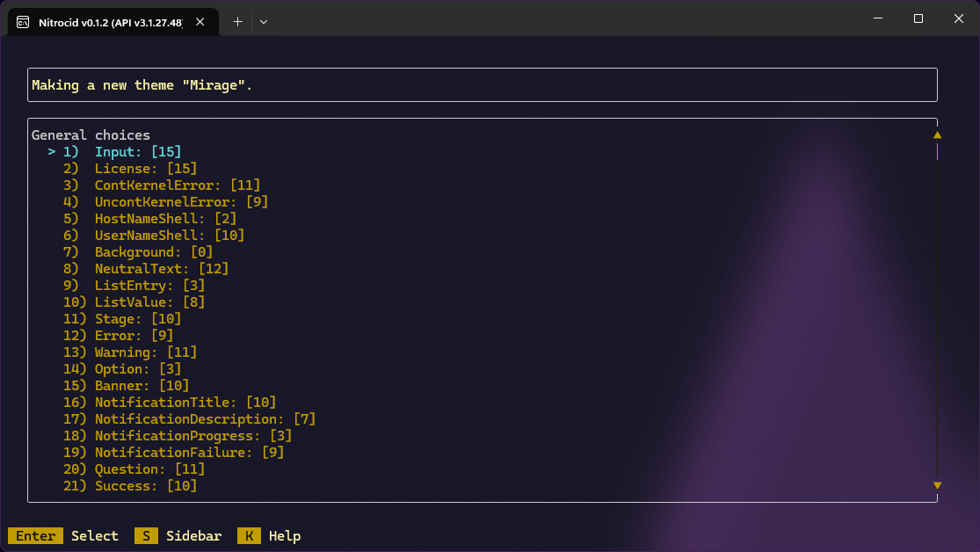The image size is (980, 552).
Task: Pick the Background: [0] color entry
Action: tap(154, 252)
